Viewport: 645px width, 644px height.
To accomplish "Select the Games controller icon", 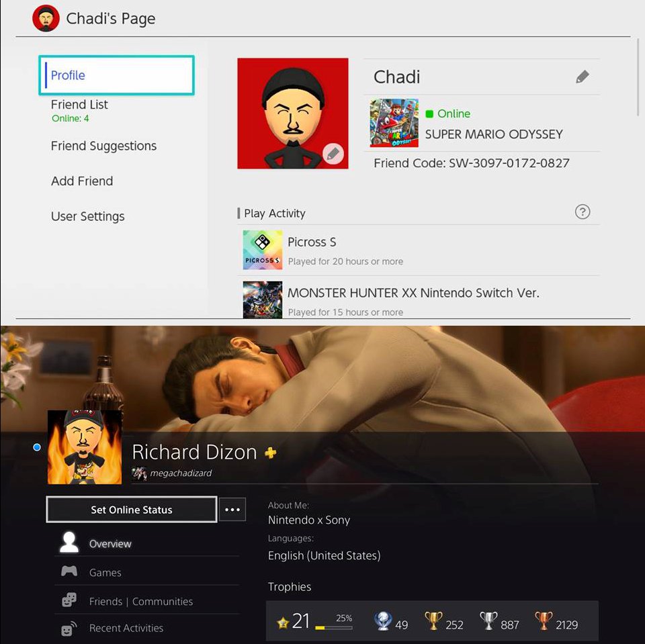I will click(69, 571).
